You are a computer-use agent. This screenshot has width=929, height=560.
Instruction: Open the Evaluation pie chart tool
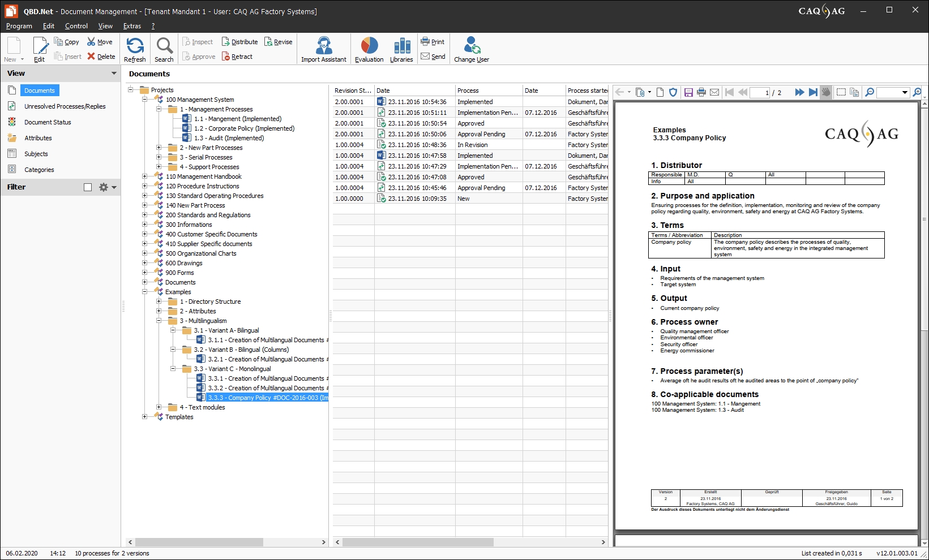coord(369,46)
